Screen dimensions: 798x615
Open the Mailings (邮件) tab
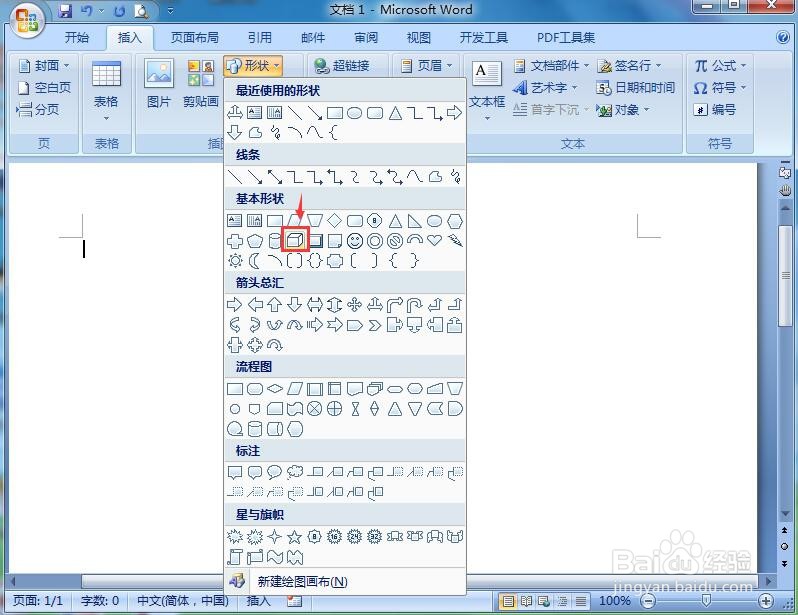[312, 38]
